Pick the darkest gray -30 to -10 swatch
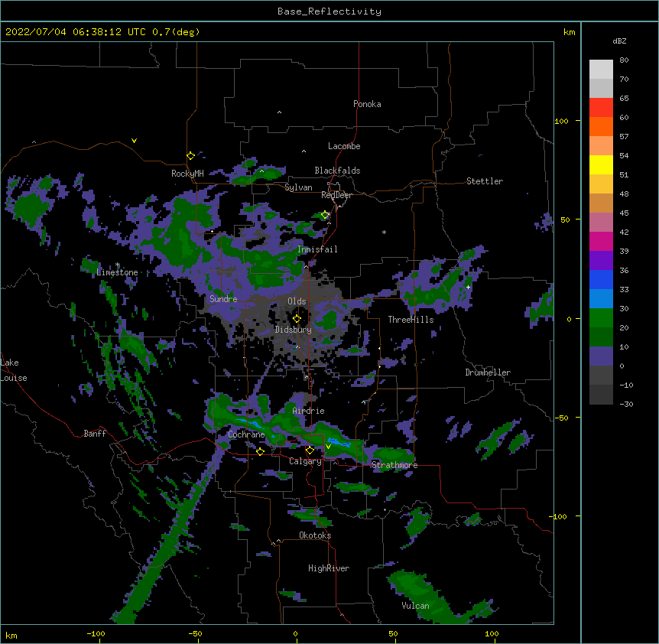Image resolution: width=659 pixels, height=644 pixels. 601,395
